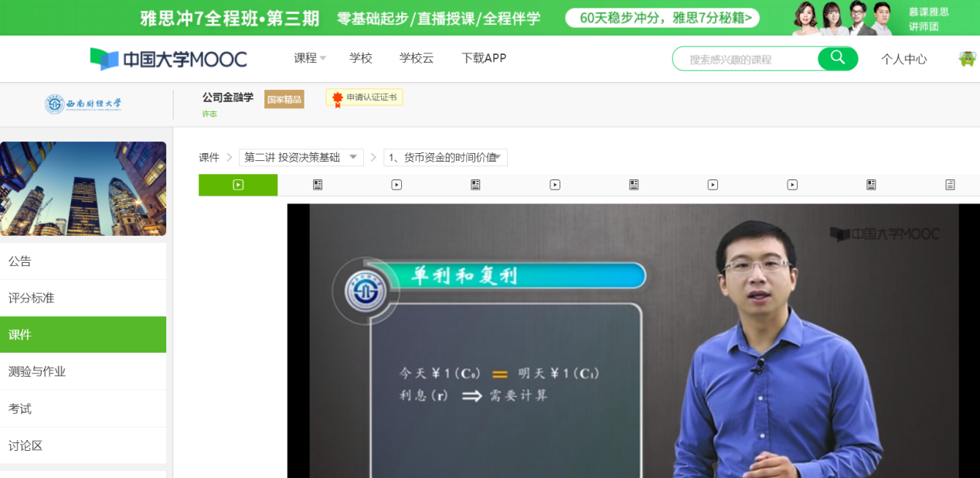Click the certificate badge icon beside 申请认证证书
Image resolution: width=980 pixels, height=478 pixels.
click(337, 98)
